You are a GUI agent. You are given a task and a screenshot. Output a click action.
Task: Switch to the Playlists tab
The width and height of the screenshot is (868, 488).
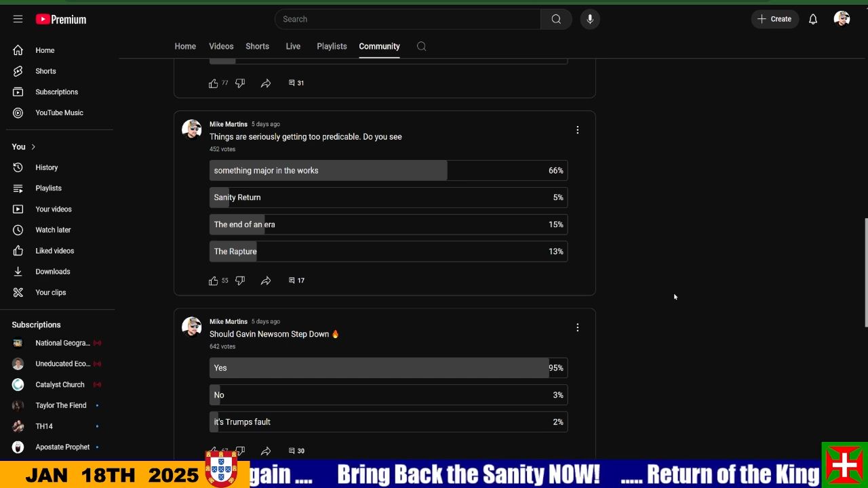332,46
